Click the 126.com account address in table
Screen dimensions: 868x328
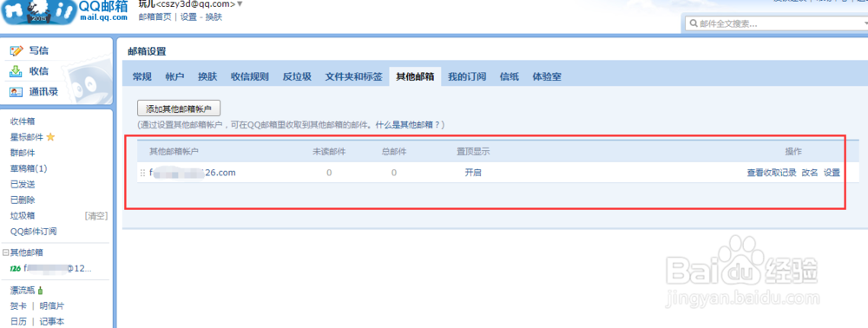pyautogui.click(x=193, y=173)
